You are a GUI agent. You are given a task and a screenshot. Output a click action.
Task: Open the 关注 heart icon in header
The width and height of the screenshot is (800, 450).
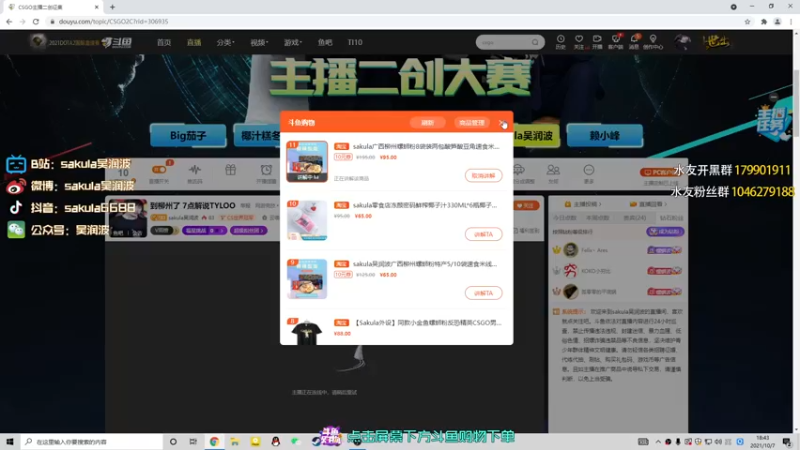(579, 42)
